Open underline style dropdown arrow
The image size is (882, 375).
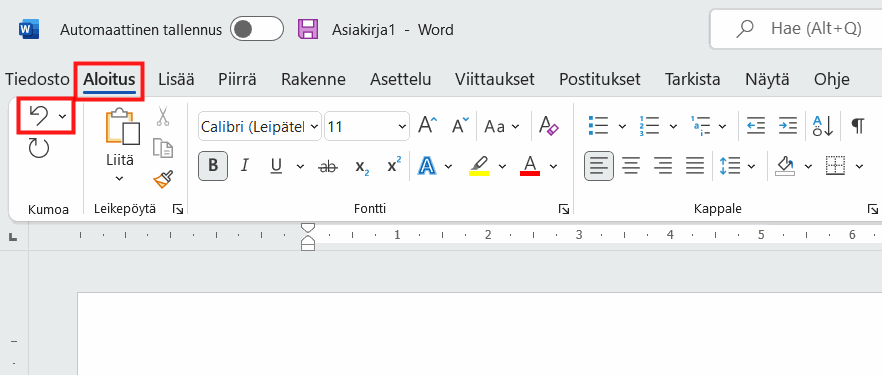(x=300, y=166)
